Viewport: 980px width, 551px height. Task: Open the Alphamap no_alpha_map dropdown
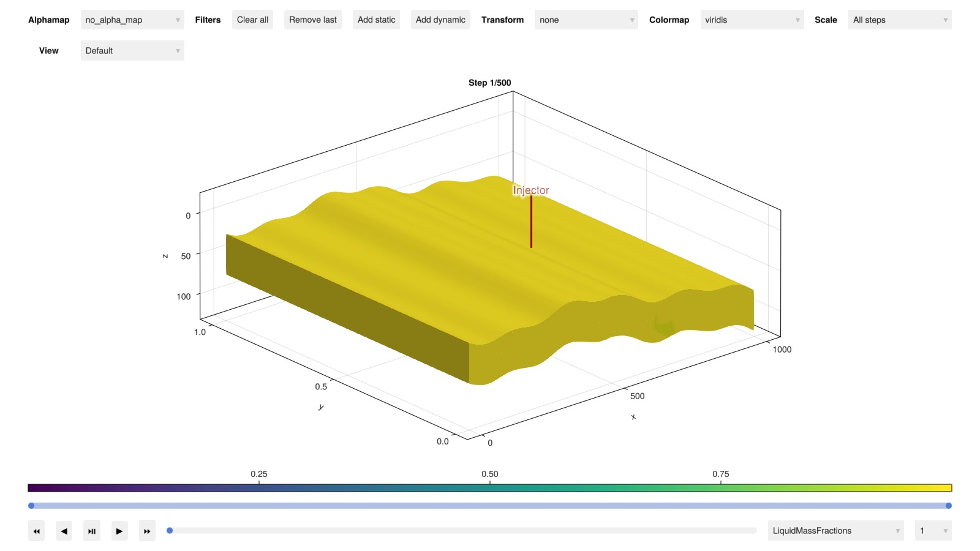click(132, 20)
